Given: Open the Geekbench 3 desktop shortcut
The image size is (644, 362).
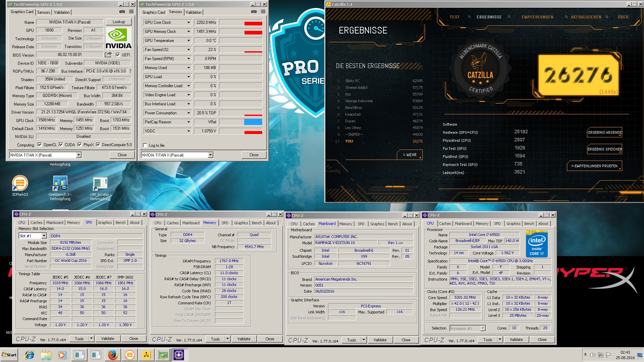Looking at the screenshot, I should click(x=60, y=188).
